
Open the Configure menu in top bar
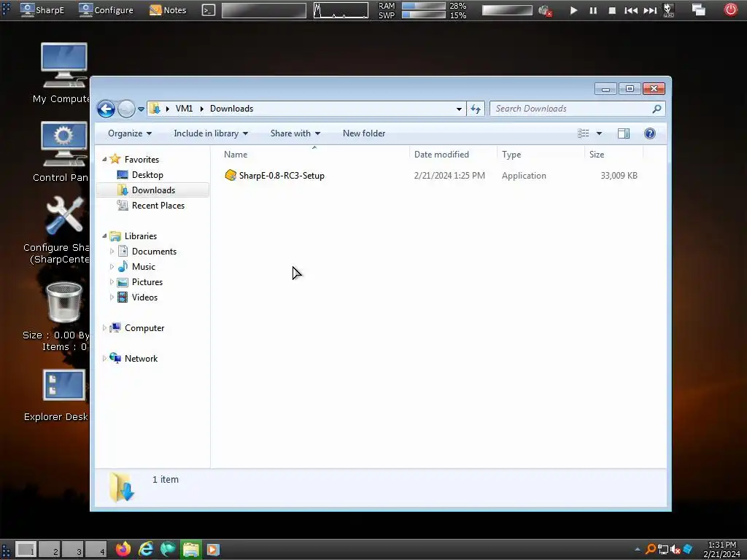[x=107, y=10]
